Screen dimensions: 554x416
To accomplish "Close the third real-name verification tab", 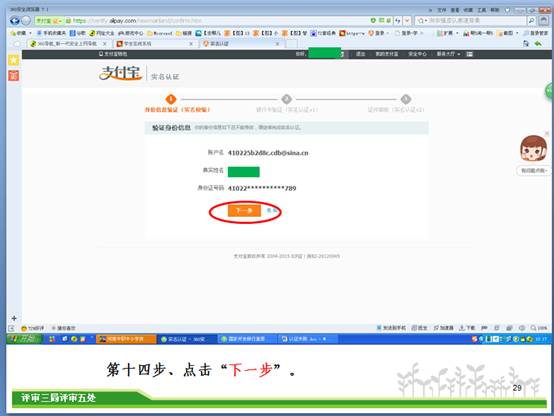I will coord(277,43).
